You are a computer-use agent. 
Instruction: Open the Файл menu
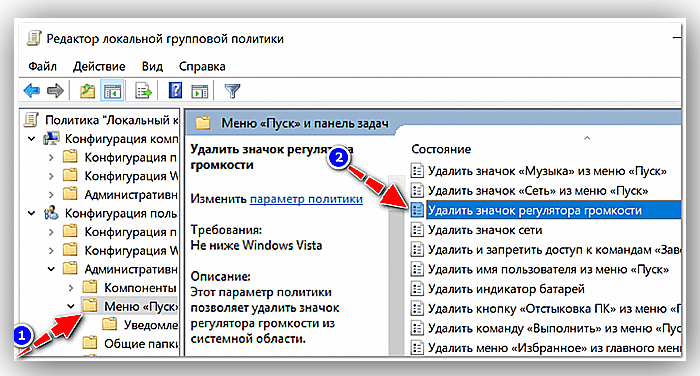(42, 66)
